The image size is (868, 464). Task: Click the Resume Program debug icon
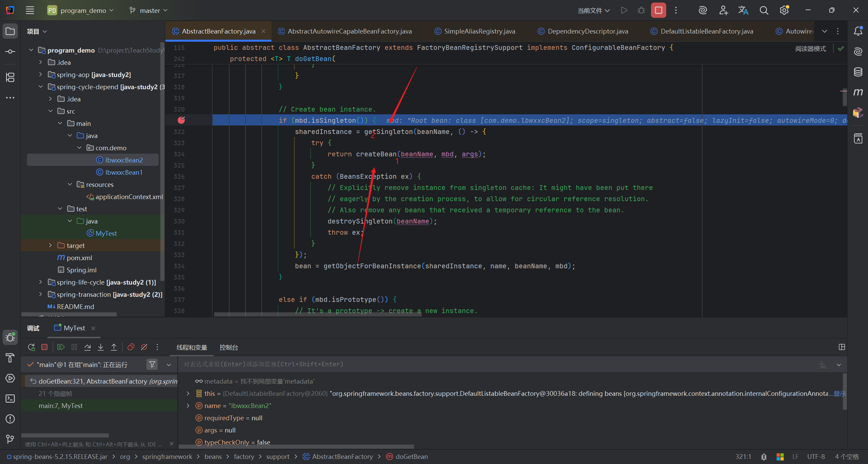coord(61,347)
